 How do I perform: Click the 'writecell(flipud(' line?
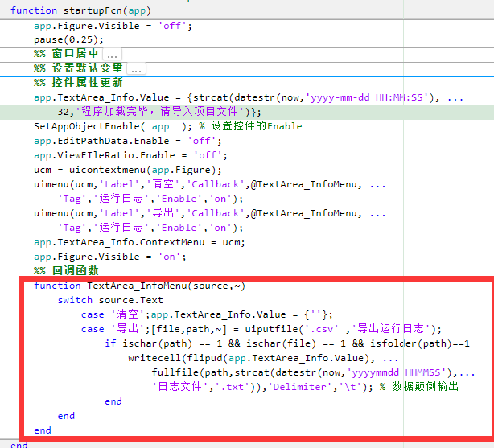point(263,358)
